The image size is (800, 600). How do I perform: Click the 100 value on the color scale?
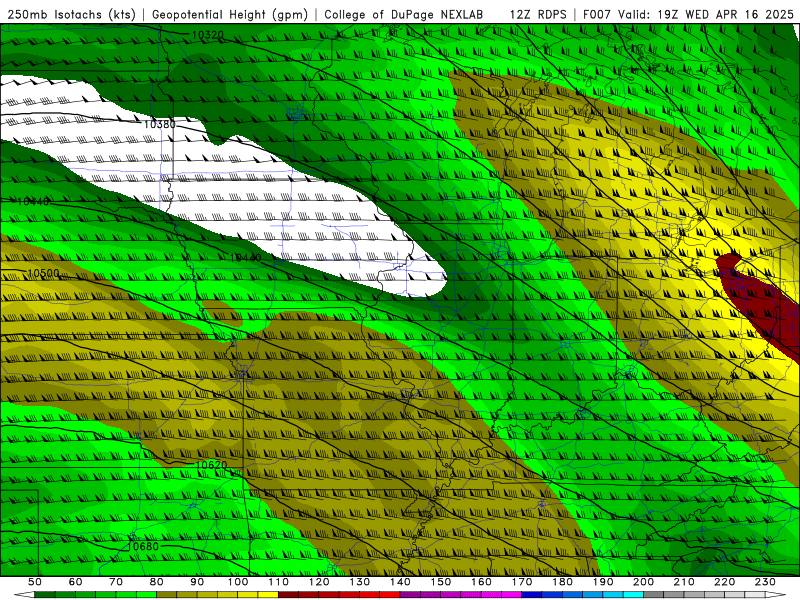pyautogui.click(x=238, y=582)
